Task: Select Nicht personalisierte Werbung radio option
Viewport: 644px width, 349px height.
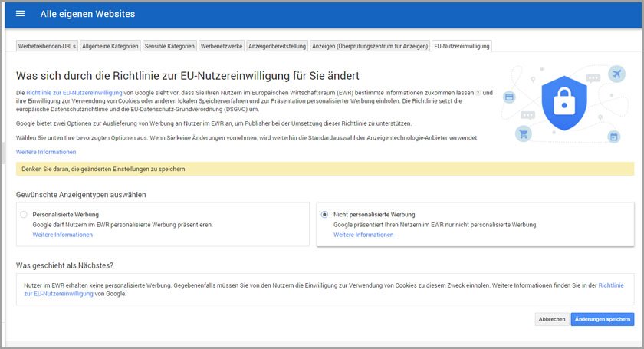Action: [x=325, y=215]
